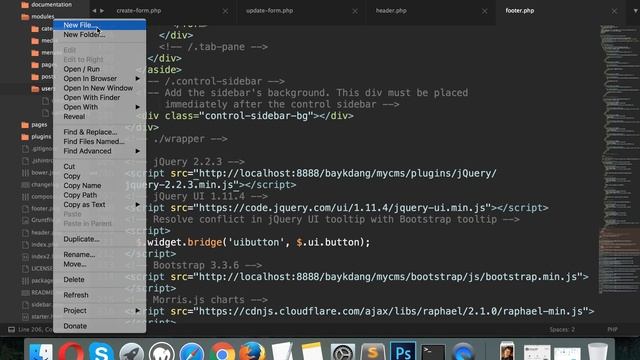The width and height of the screenshot is (640, 360).
Task: Launch Google Chrome from the dock
Action: (x=222, y=352)
